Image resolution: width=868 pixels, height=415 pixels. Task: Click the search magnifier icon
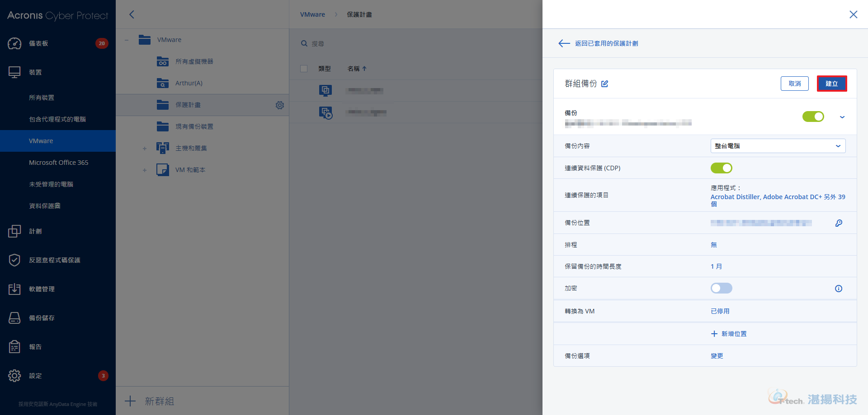click(304, 43)
